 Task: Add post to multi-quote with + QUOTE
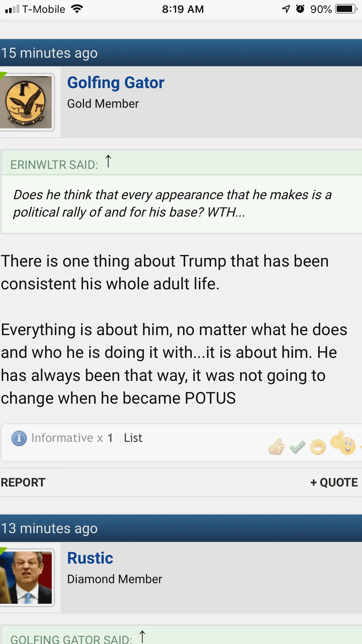tap(334, 482)
